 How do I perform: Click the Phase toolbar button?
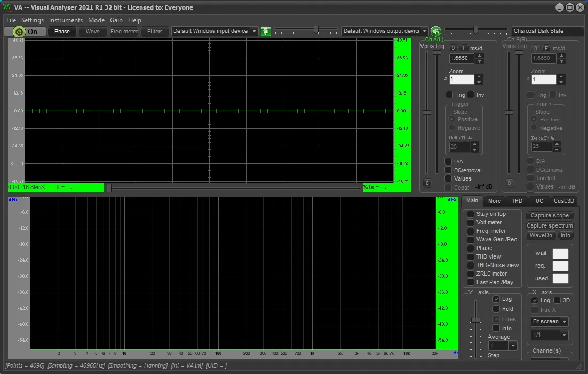tap(62, 32)
